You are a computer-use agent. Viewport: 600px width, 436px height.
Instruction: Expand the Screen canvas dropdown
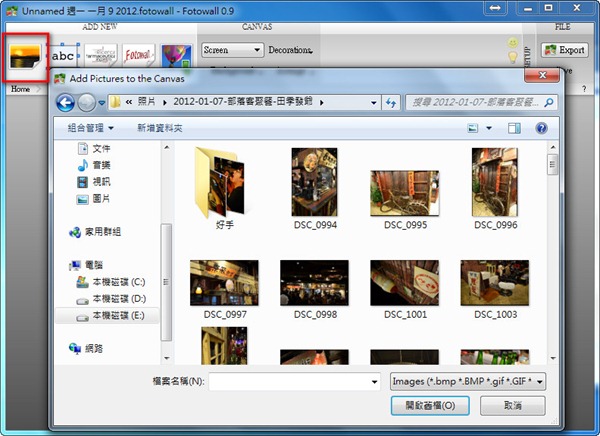(231, 50)
